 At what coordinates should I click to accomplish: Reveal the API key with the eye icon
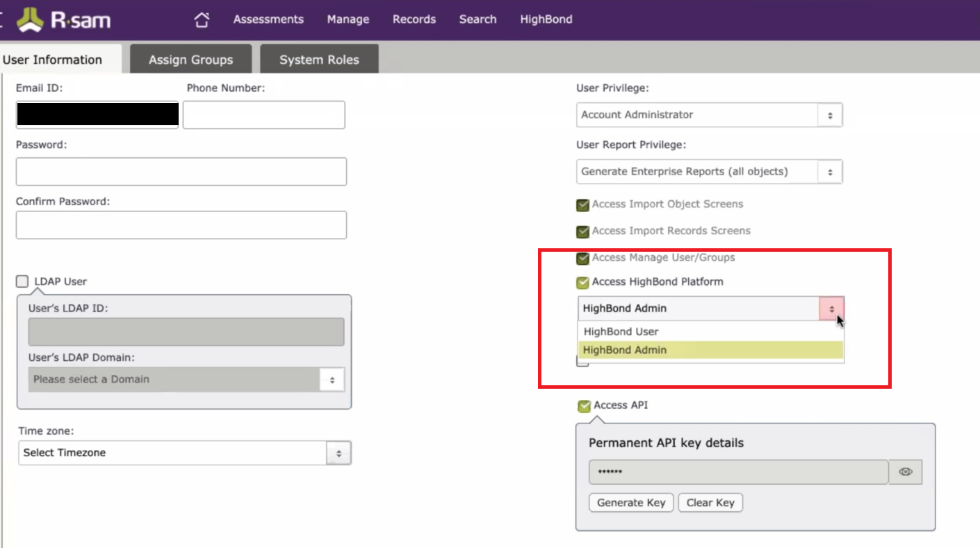(x=905, y=472)
